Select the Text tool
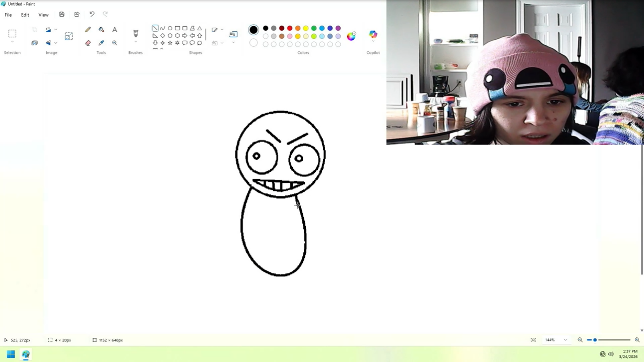This screenshot has width=644, height=362. (114, 30)
